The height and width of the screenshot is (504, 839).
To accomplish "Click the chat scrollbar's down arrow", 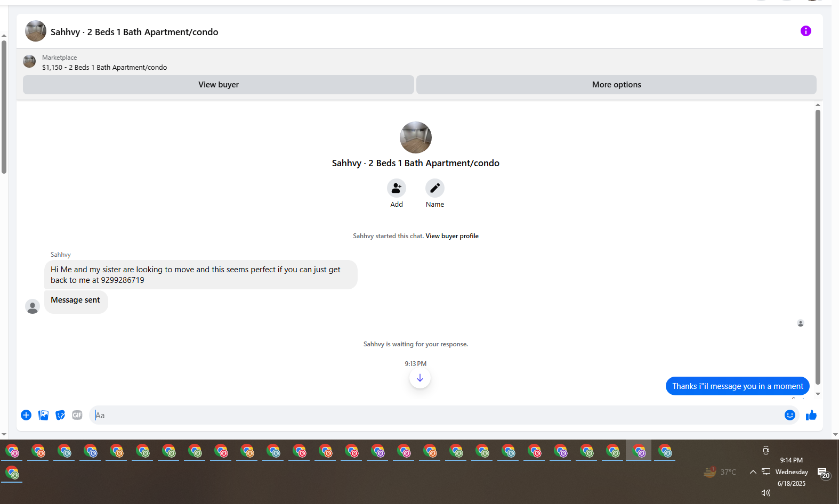I will coord(818,394).
